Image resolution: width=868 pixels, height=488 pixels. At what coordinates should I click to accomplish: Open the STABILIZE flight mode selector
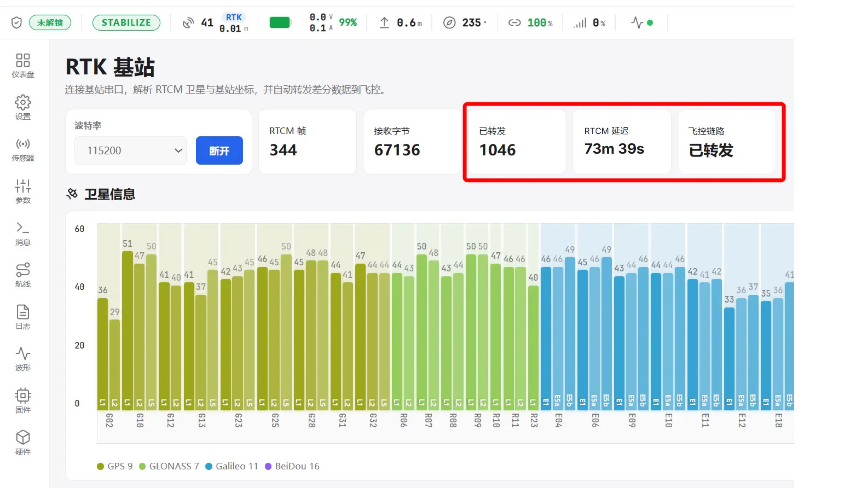tap(126, 23)
